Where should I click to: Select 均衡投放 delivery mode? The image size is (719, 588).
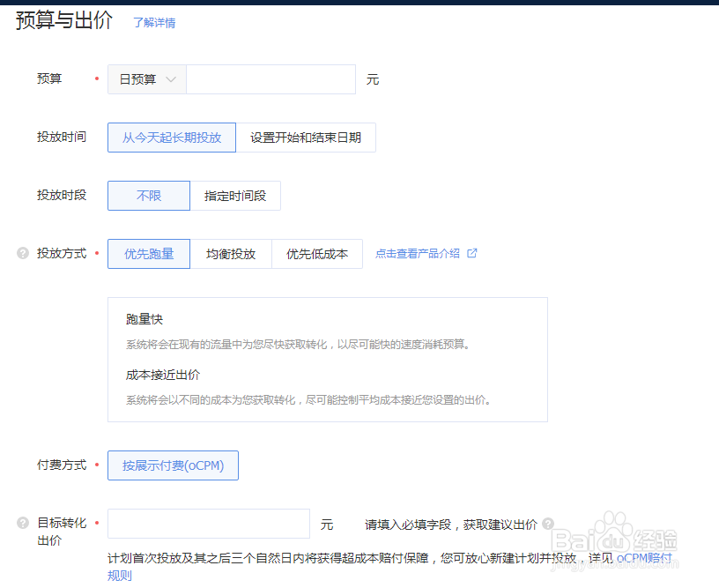(x=231, y=254)
